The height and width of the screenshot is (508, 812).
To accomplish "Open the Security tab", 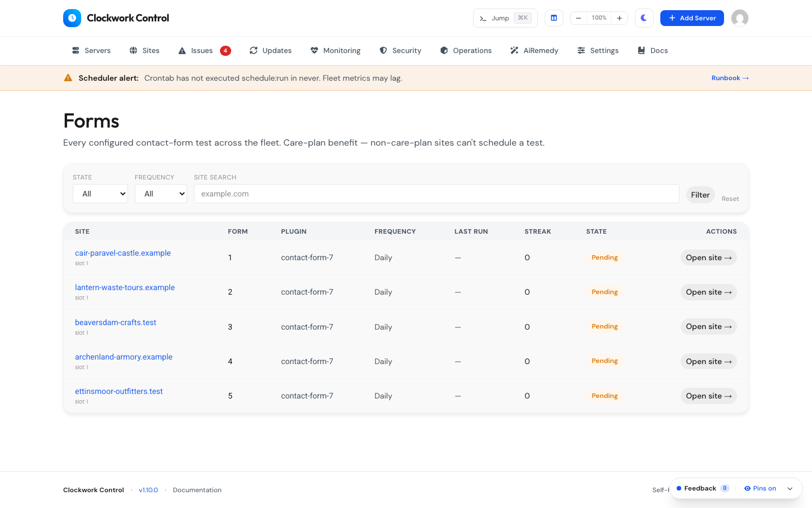I will (x=400, y=51).
